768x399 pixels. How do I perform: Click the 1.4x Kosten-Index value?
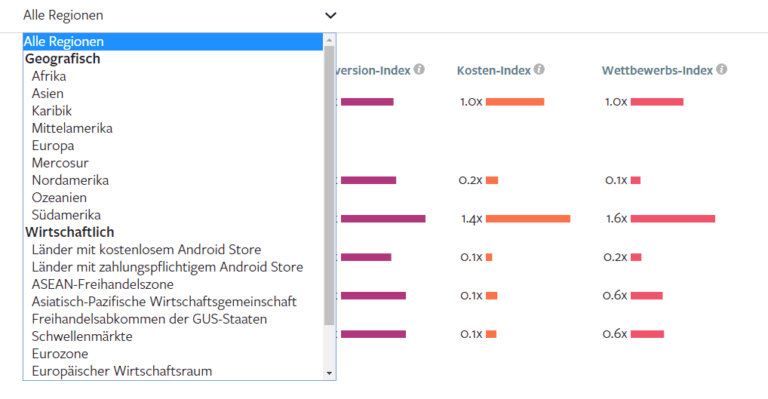pos(472,219)
